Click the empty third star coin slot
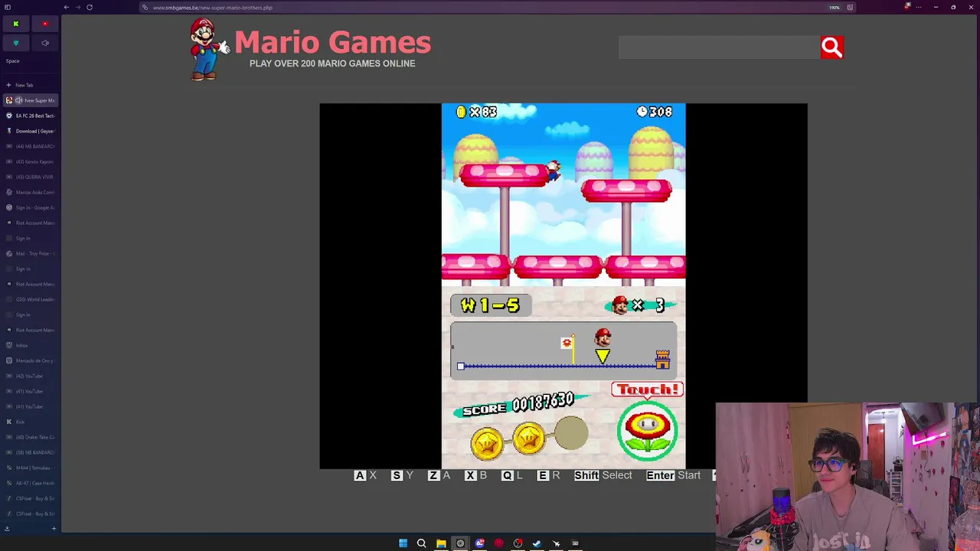This screenshot has width=980, height=551. (571, 432)
